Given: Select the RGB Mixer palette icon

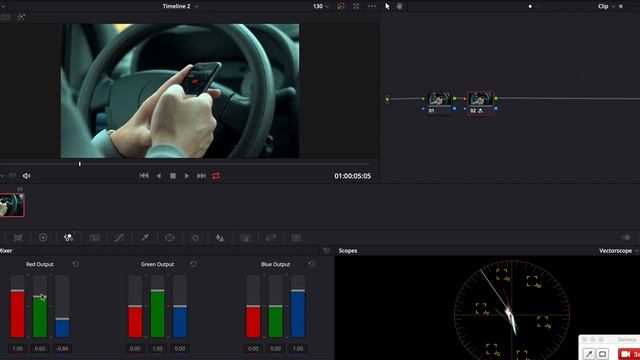Looking at the screenshot, I should pyautogui.click(x=68, y=238).
